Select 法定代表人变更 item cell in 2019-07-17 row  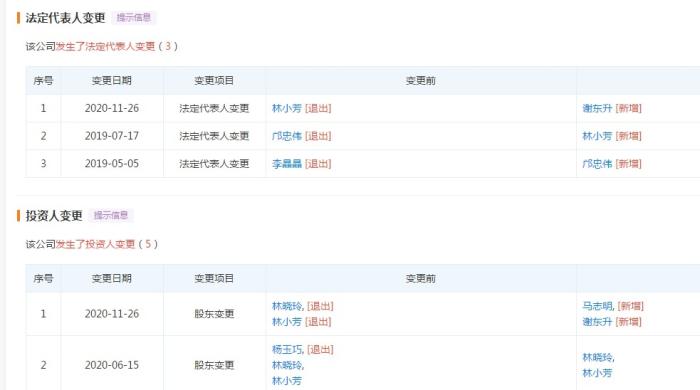[214, 136]
